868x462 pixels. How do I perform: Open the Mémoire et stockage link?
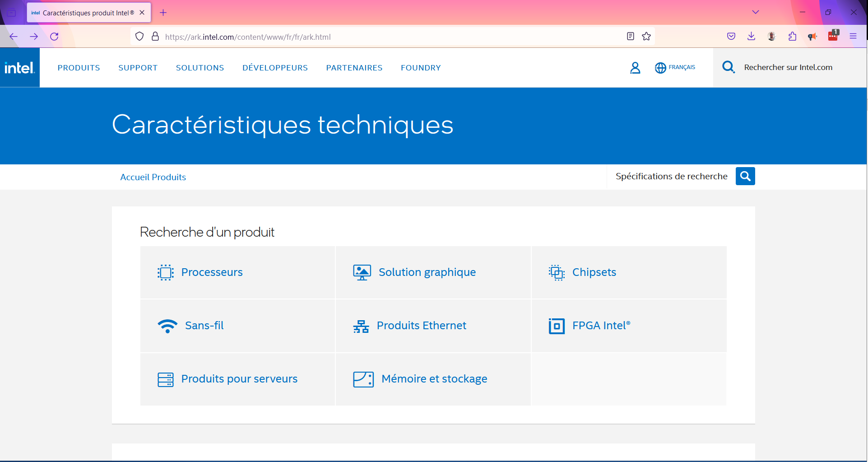tap(434, 379)
